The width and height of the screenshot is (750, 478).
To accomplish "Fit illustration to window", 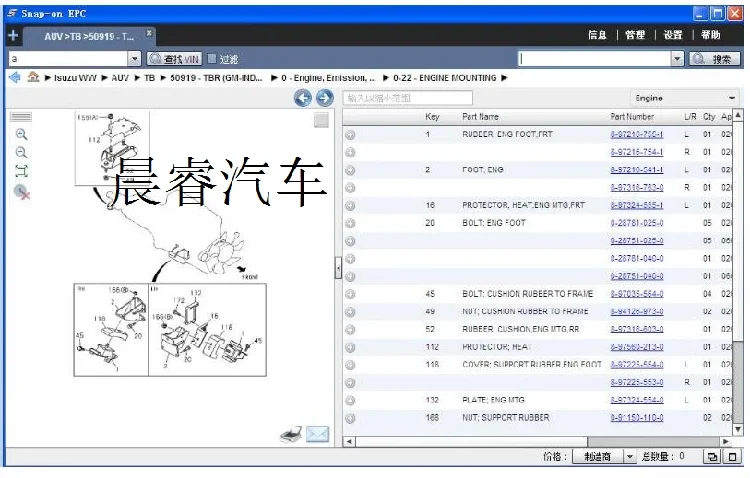I will 21,171.
